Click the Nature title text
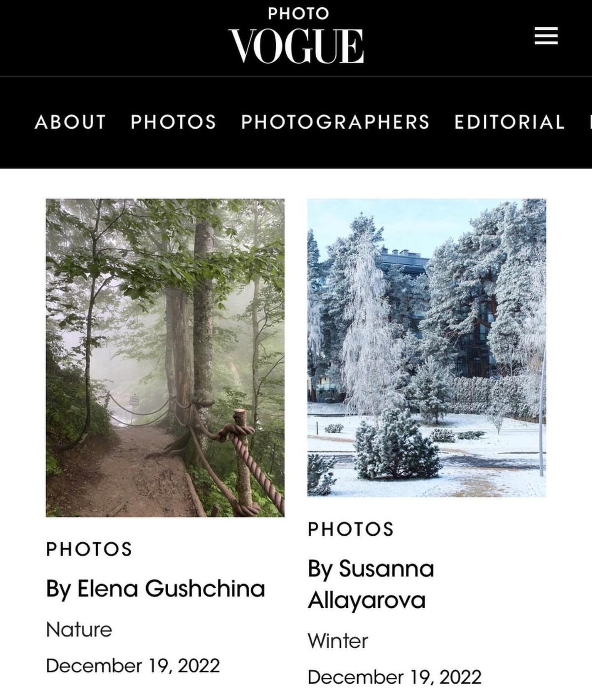 tap(79, 630)
